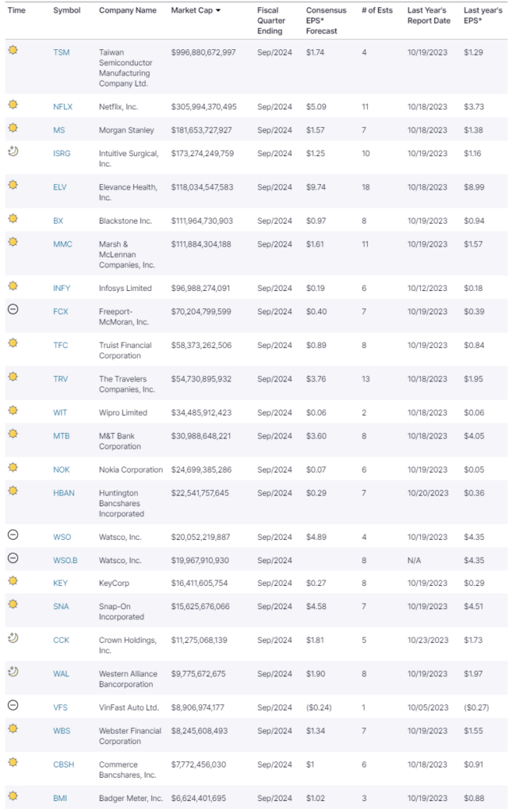Open the MTB symbol link
Viewport: 516px width, 812px height.
coord(61,435)
